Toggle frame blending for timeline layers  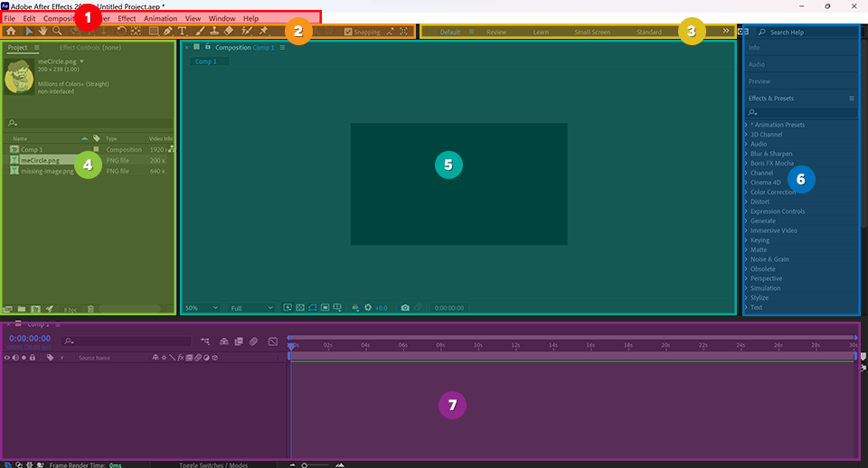(239, 342)
